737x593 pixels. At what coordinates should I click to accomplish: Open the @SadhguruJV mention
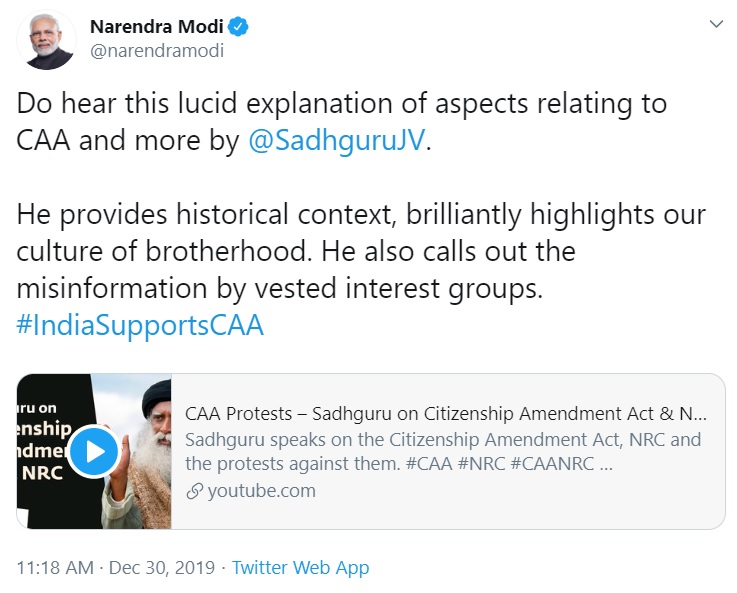(337, 140)
